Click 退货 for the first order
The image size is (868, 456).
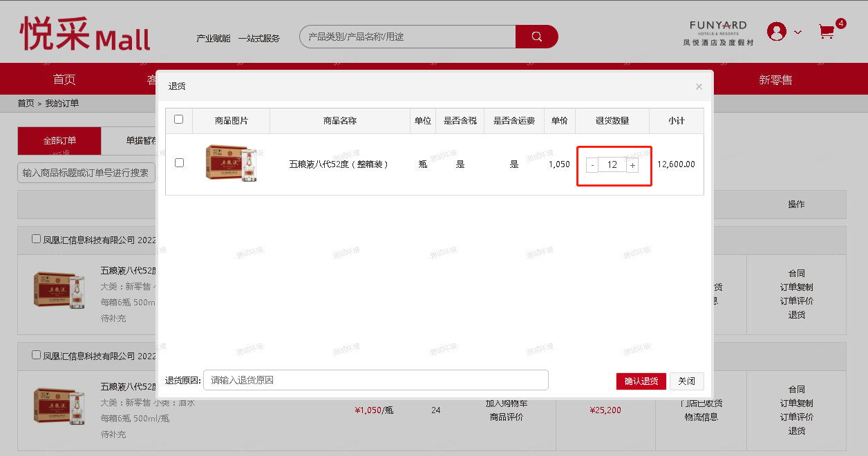pyautogui.click(x=797, y=315)
